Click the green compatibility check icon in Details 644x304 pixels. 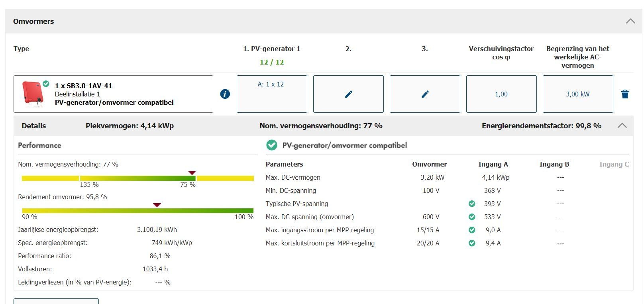272,145
